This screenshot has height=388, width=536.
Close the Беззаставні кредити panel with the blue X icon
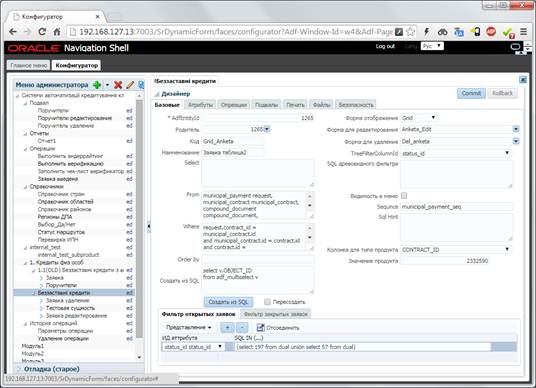(523, 80)
